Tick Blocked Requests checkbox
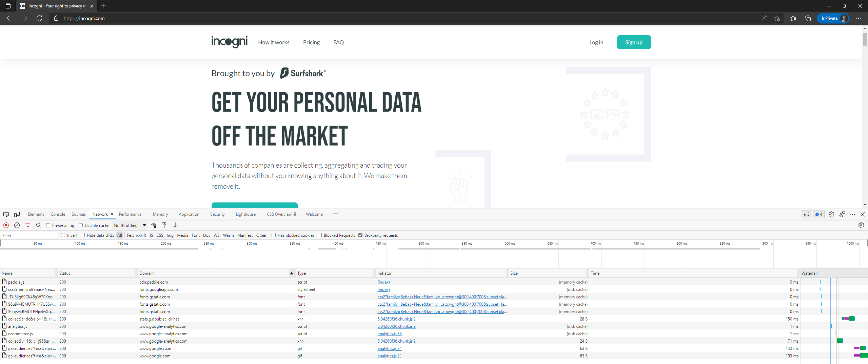The width and height of the screenshot is (868, 364). pos(320,235)
